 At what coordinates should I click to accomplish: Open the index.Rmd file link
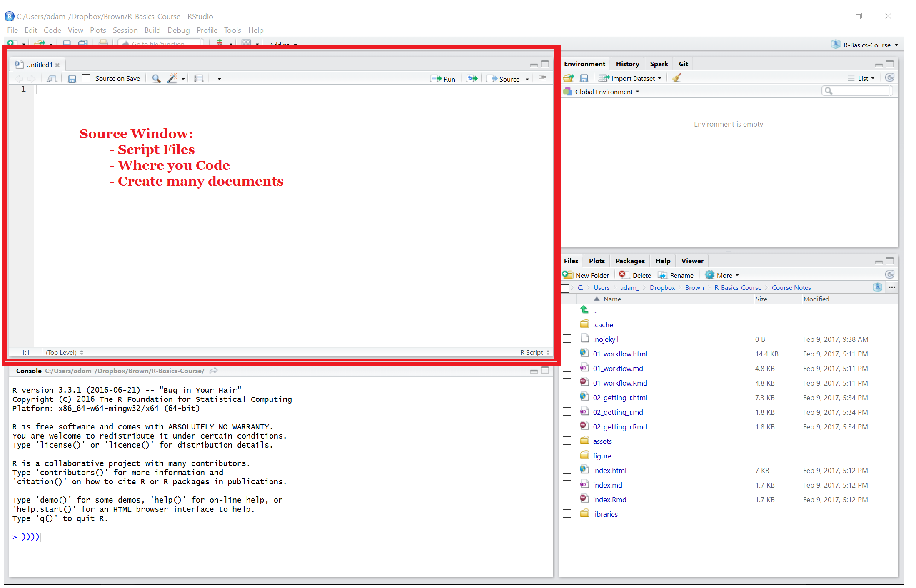[609, 499]
